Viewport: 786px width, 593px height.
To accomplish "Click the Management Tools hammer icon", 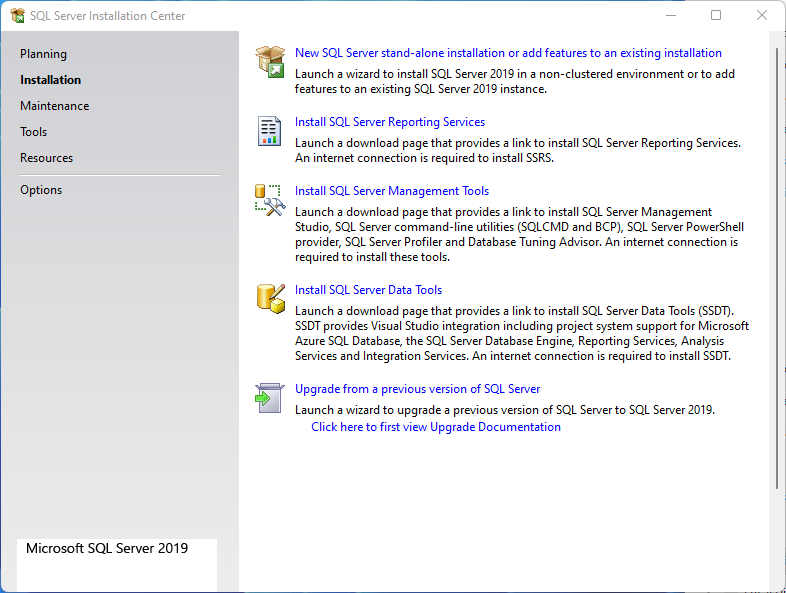I will point(270,200).
